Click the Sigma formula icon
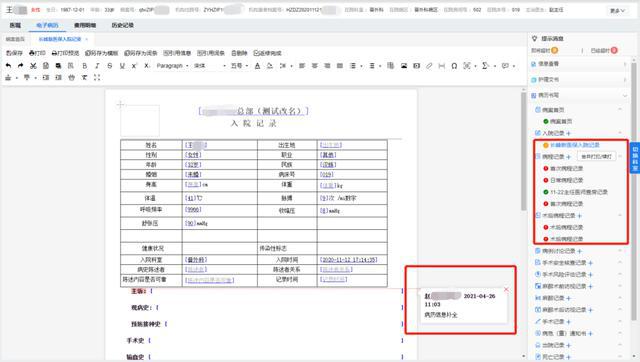This screenshot has height=362, width=640. coord(485,66)
